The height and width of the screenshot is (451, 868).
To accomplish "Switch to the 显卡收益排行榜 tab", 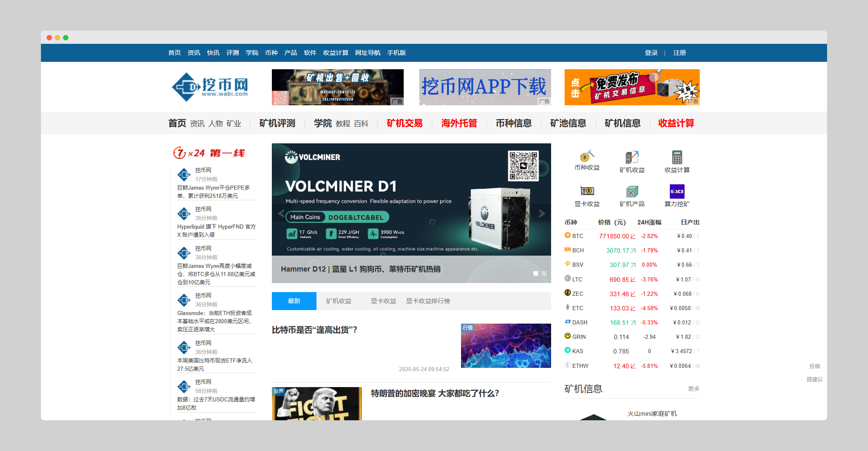I will coord(427,301).
